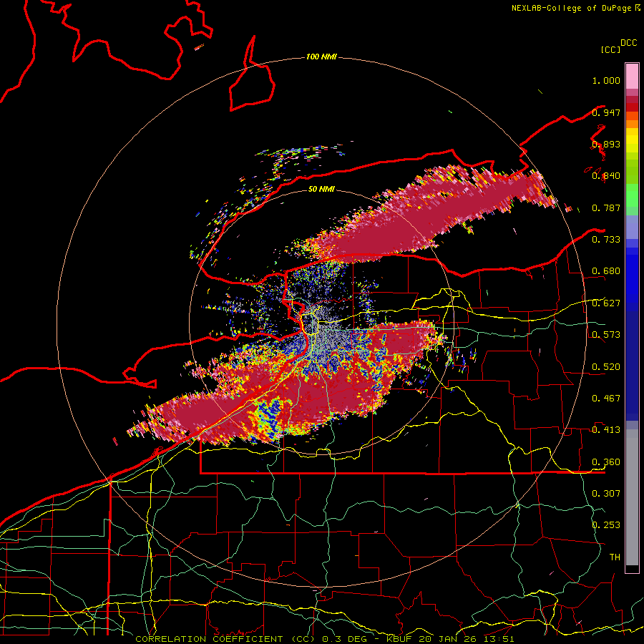644x644 pixels.
Task: Click the 0.840 scale value
Action: (606, 176)
